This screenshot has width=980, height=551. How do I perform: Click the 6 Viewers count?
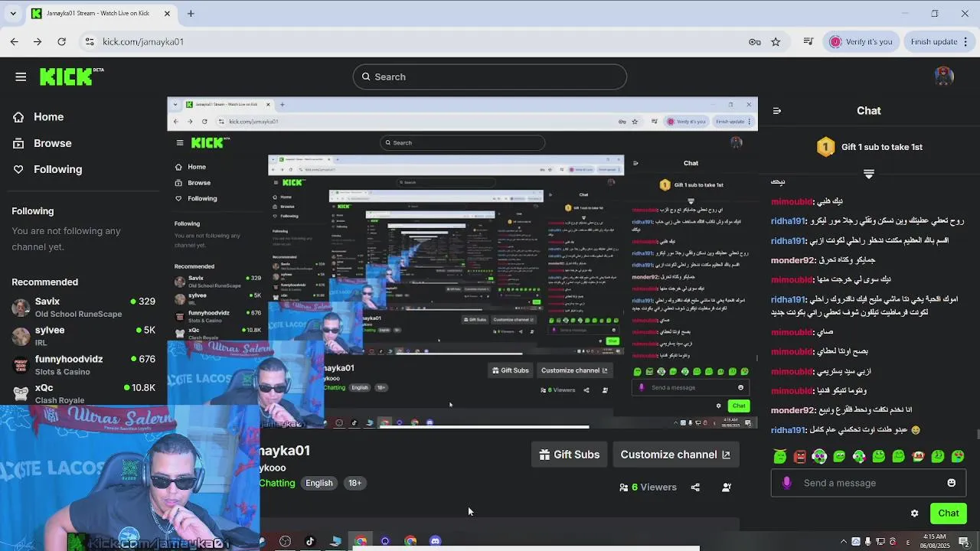coord(648,487)
